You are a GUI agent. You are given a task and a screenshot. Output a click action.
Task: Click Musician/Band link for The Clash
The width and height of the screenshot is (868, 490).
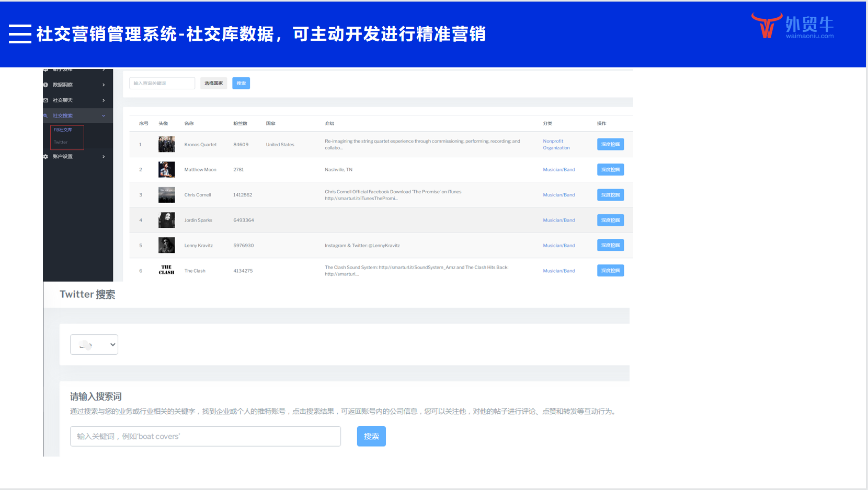(x=559, y=271)
